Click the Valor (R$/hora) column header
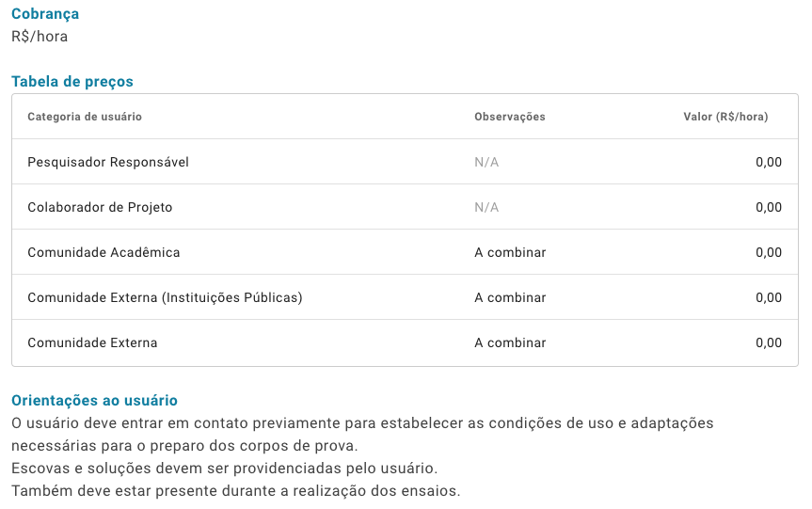The image size is (812, 509). tap(725, 117)
